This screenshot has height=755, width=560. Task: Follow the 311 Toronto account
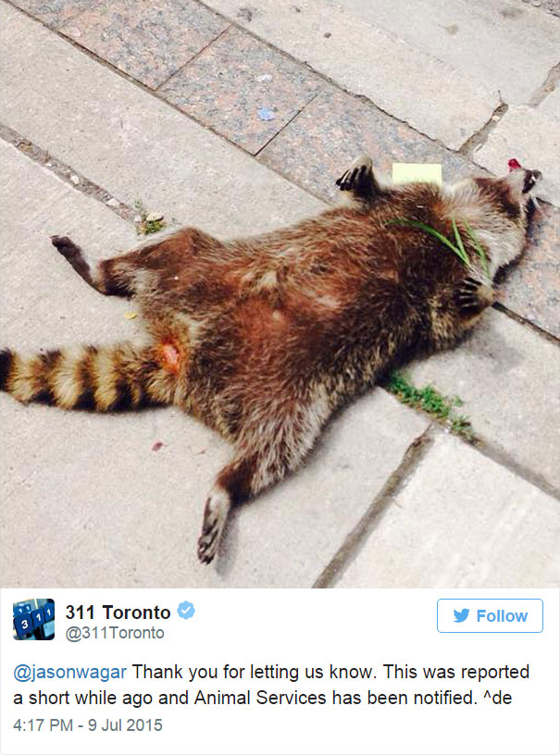[x=490, y=615]
